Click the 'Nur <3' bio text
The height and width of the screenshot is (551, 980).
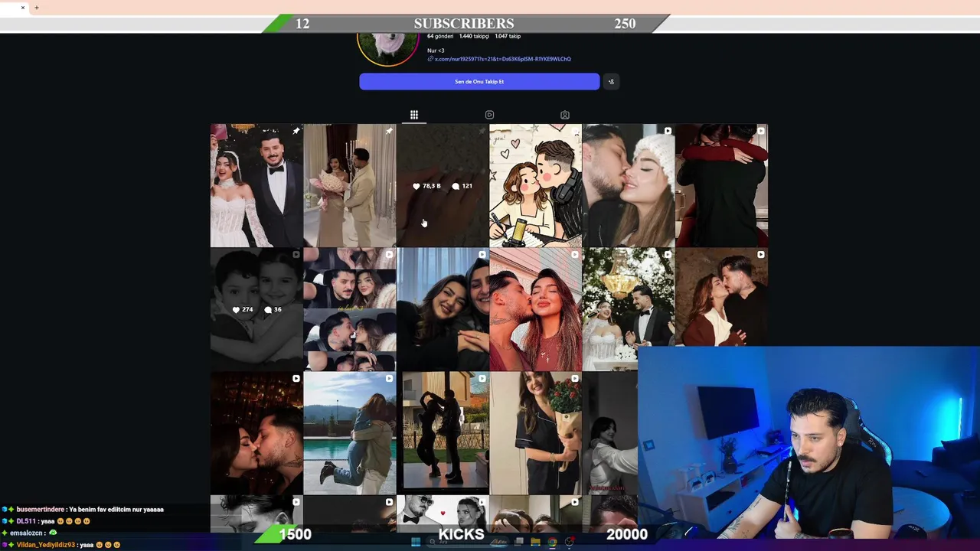coord(436,51)
